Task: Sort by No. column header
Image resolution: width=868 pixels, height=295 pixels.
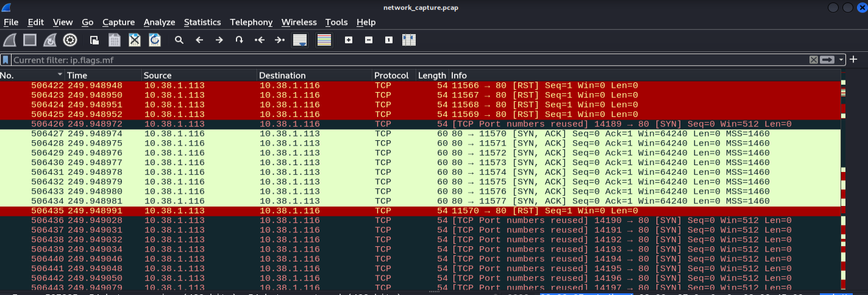Action: coord(32,76)
